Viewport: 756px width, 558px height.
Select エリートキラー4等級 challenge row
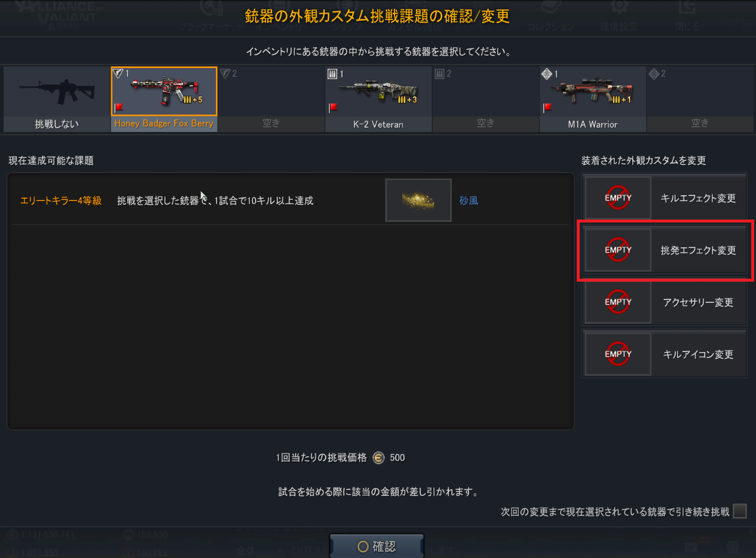click(x=290, y=201)
